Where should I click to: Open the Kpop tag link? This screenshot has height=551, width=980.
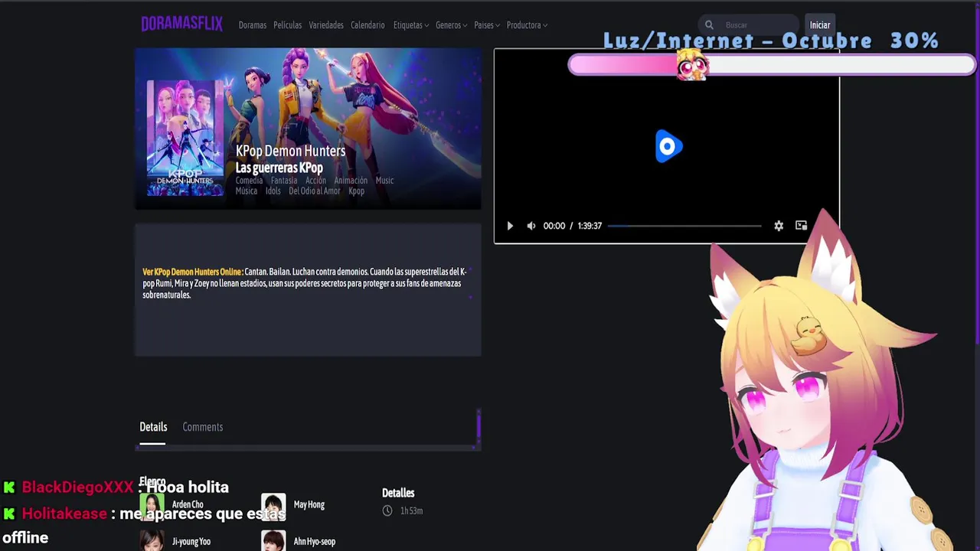[x=357, y=191]
